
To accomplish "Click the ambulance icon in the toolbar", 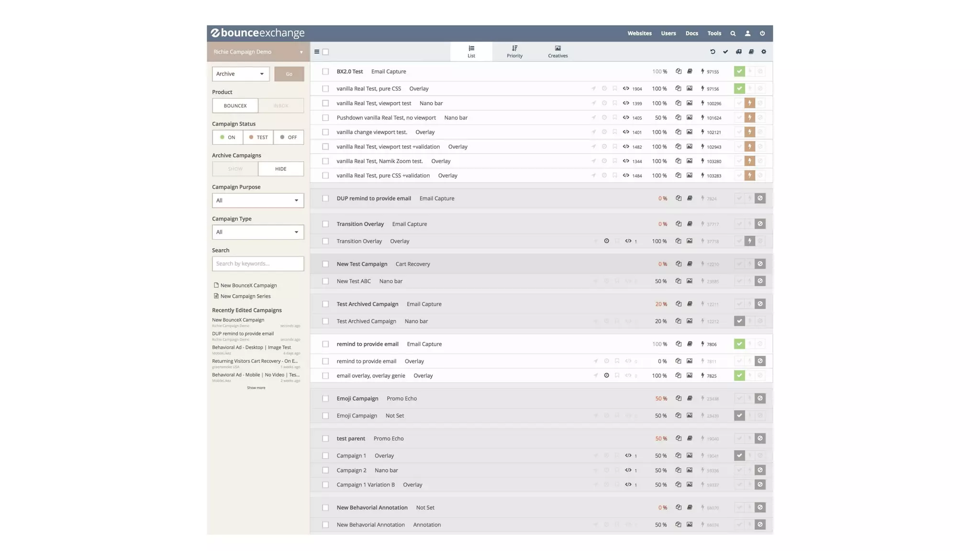I will (738, 52).
